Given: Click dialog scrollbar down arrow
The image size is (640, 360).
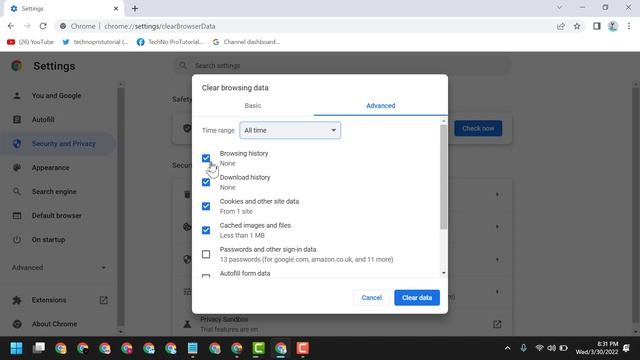Looking at the screenshot, I should [444, 273].
